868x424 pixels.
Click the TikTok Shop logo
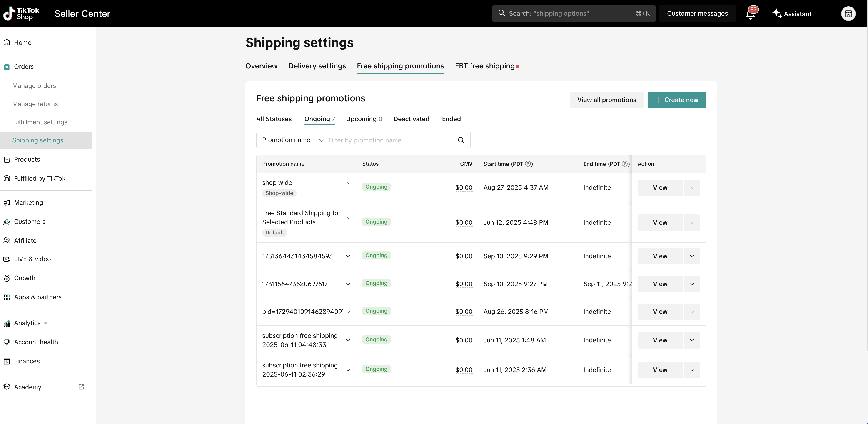tap(22, 13)
